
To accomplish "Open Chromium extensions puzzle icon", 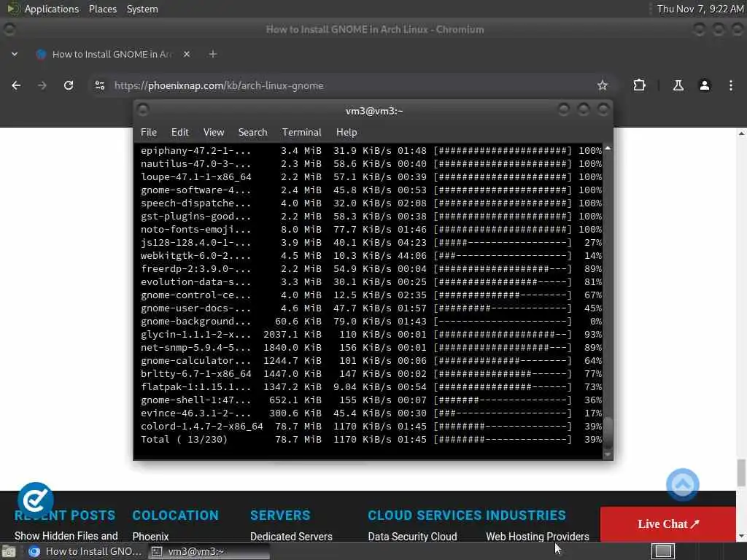I will point(639,85).
